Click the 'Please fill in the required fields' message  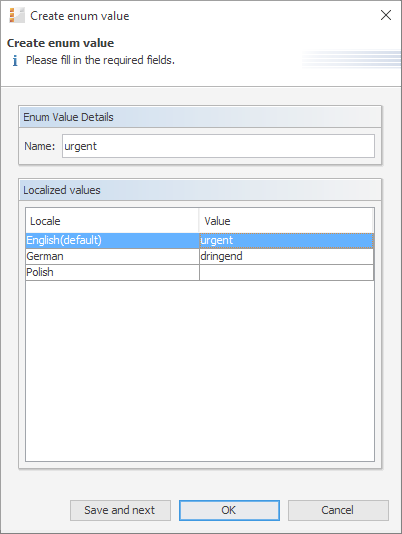[x=100, y=60]
